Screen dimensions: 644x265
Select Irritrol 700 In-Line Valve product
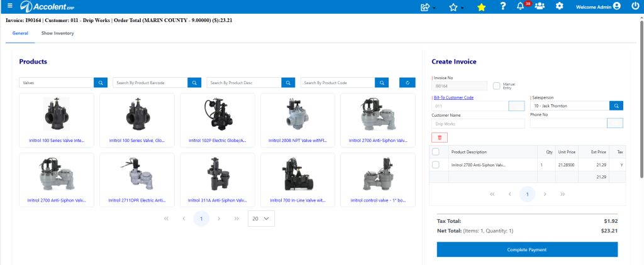pos(297,180)
